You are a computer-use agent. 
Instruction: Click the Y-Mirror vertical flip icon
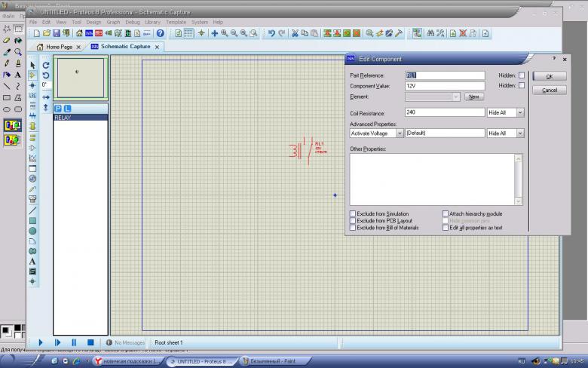[46, 108]
